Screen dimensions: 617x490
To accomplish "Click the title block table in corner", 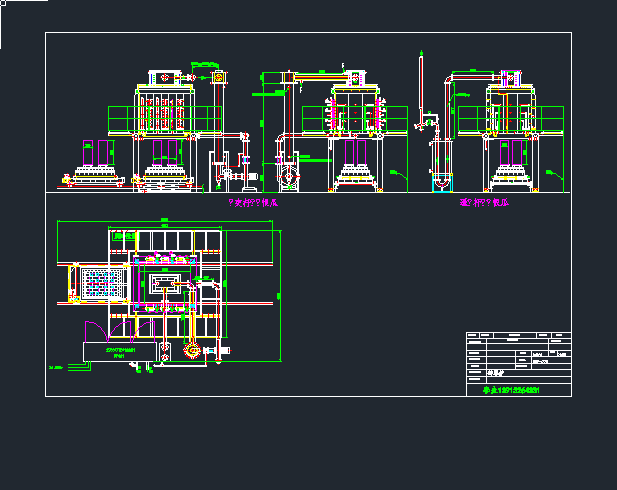I will point(518,362).
